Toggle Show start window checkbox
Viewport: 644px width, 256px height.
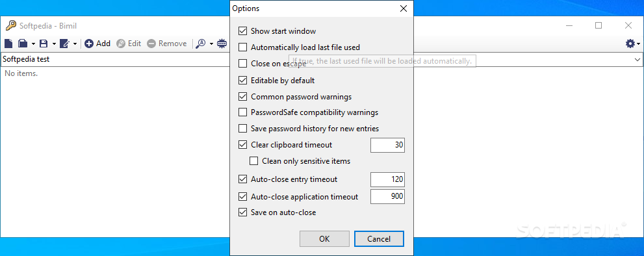(x=243, y=31)
